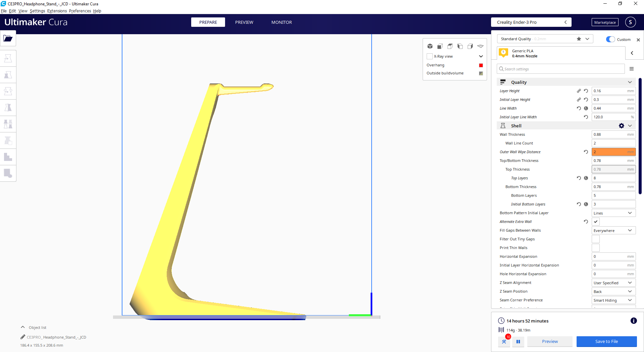
Task: Toggle the Custom settings switch
Action: [x=610, y=39]
